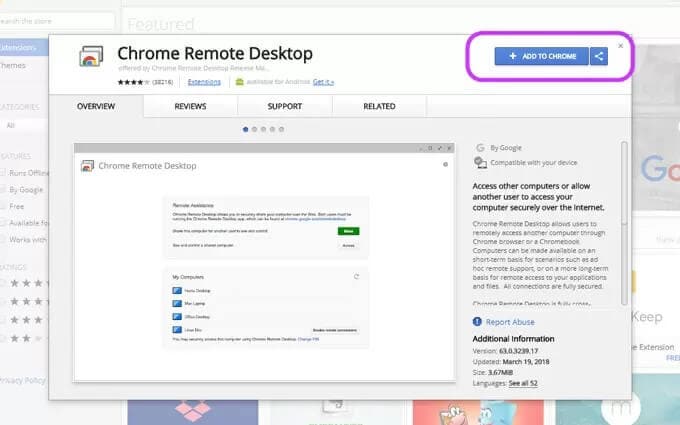The height and width of the screenshot is (425, 680).
Task: Click the Report Abuse exclamation icon
Action: [x=477, y=321]
